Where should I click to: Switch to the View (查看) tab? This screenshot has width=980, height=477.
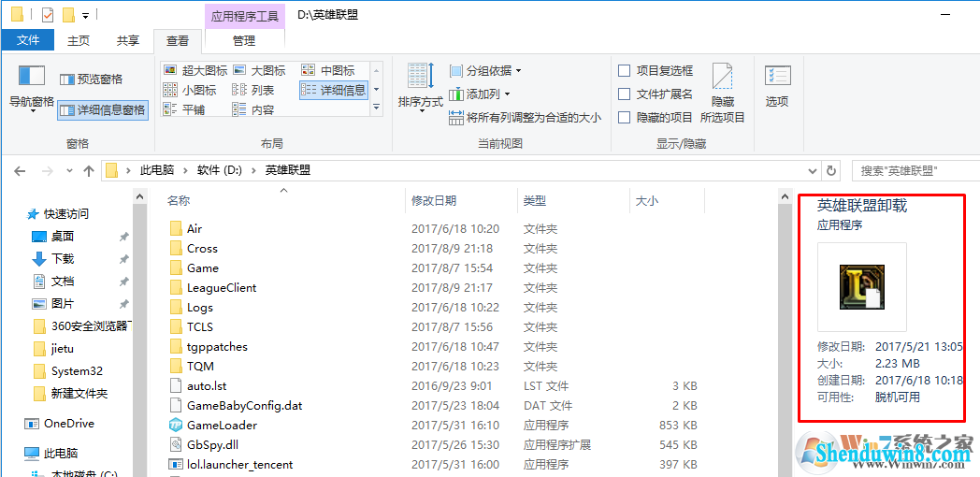(x=178, y=40)
